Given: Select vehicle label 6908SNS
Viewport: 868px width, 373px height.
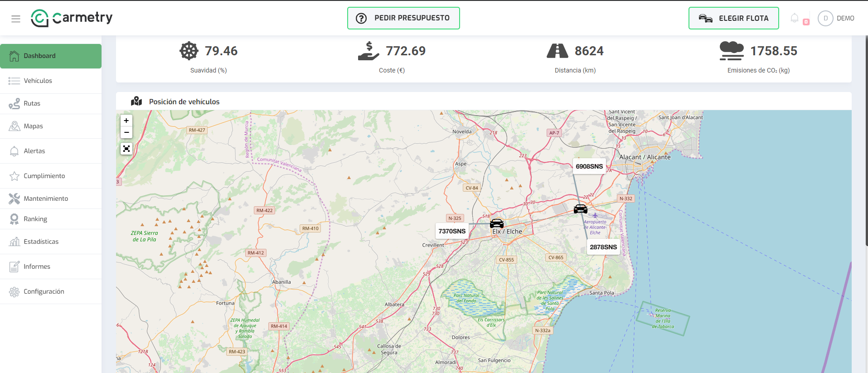Looking at the screenshot, I should [589, 166].
